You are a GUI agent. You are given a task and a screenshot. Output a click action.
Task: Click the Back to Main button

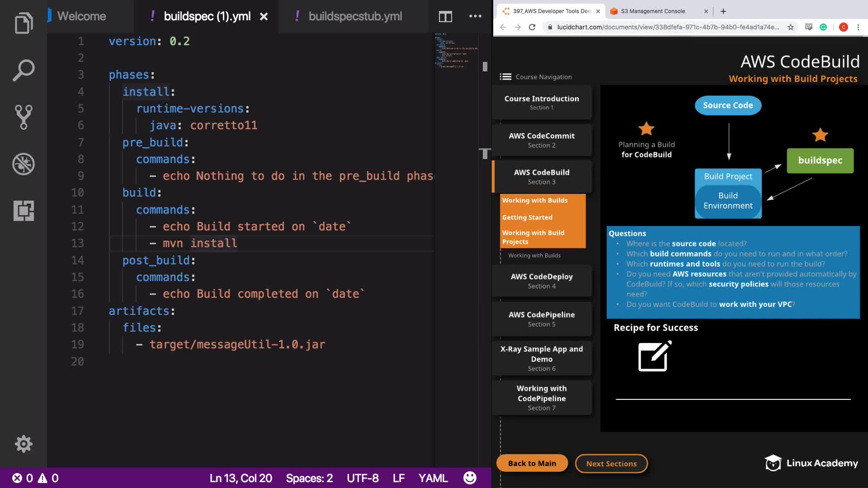[x=532, y=463]
